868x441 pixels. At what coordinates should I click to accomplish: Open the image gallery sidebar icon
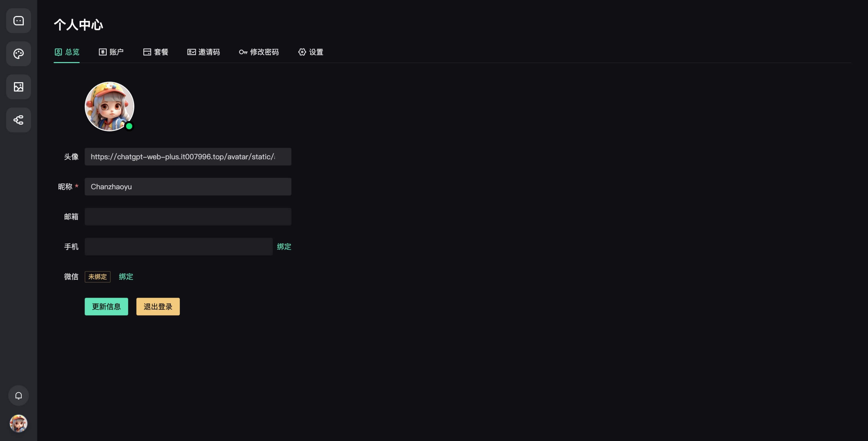(x=18, y=87)
